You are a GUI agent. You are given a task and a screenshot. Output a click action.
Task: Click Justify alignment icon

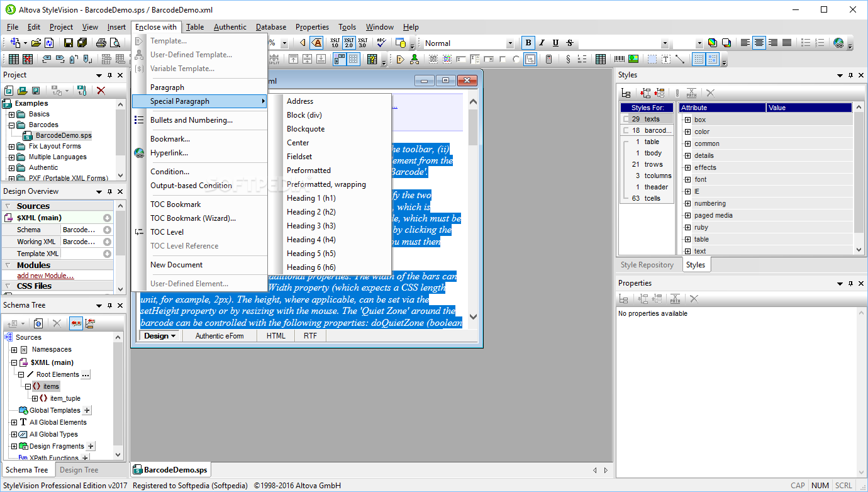(x=787, y=43)
